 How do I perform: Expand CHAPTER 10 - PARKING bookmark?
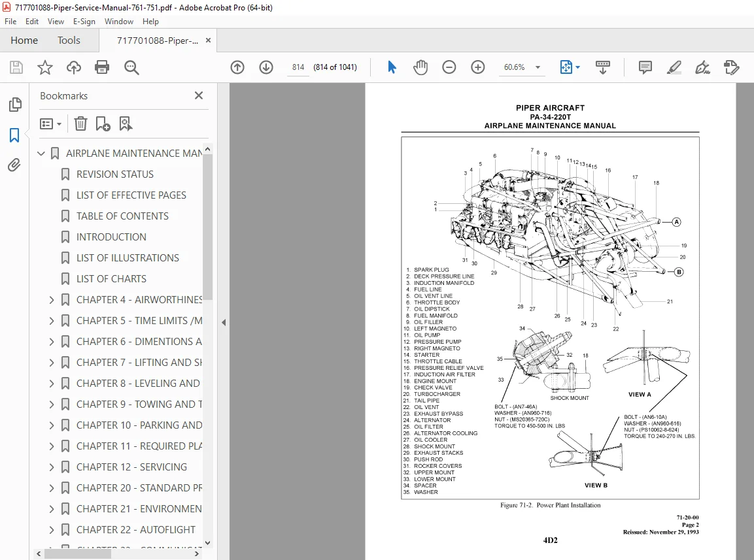(52, 425)
